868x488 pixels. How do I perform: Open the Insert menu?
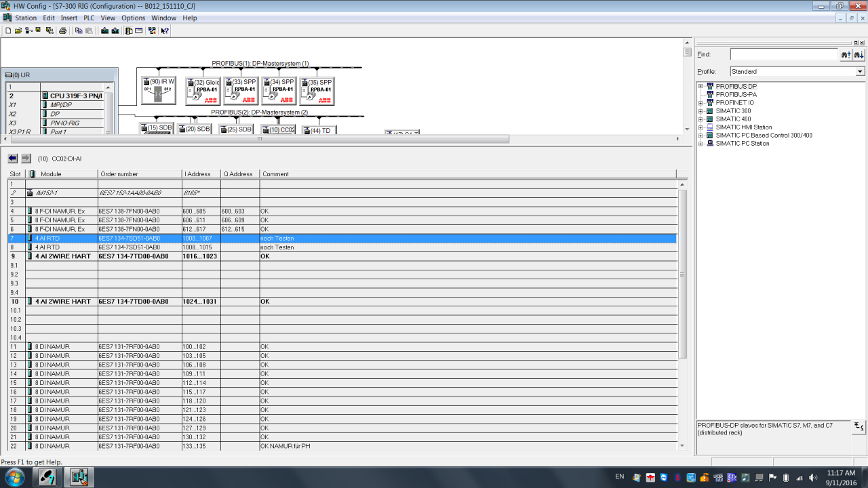click(x=69, y=18)
